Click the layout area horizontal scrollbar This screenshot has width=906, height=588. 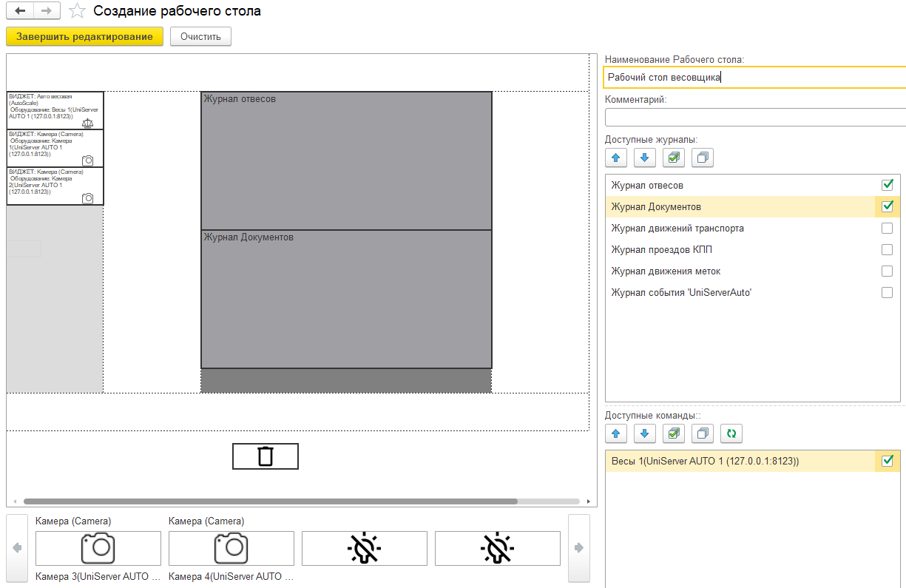270,501
